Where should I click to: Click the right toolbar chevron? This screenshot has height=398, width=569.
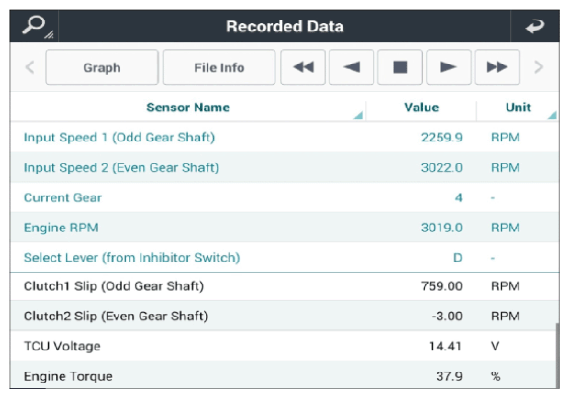tap(539, 67)
